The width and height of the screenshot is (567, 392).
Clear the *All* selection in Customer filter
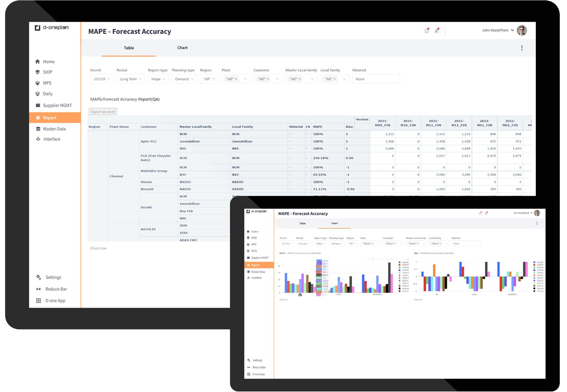click(268, 79)
